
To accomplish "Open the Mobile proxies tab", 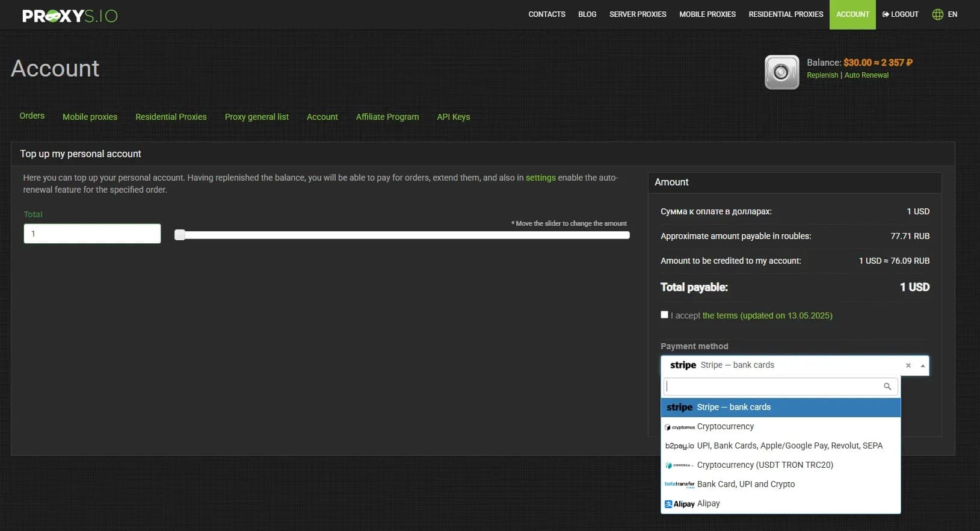I will (90, 117).
